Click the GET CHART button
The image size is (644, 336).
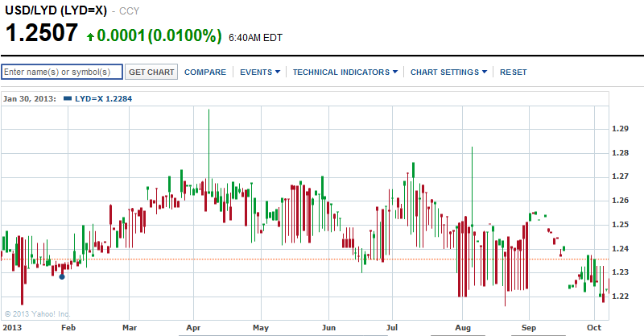pos(151,72)
